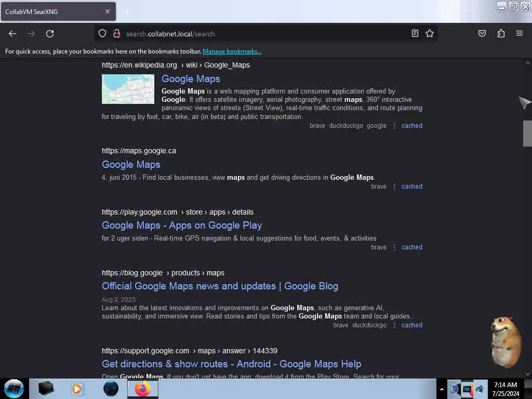Open cached copy of Google Play result

pos(412,247)
